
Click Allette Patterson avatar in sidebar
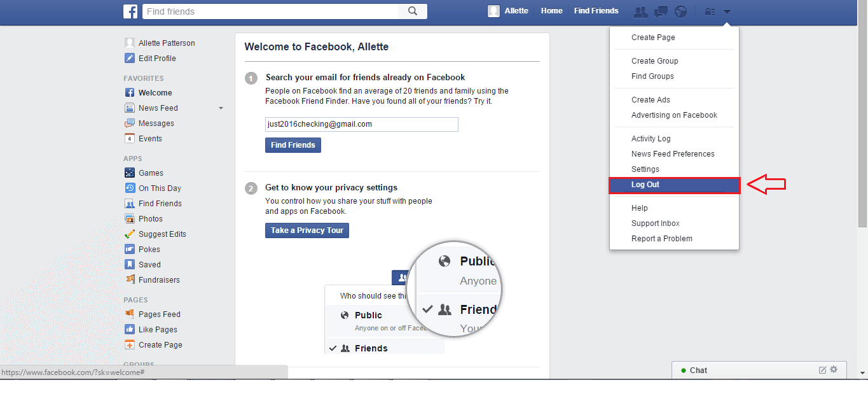pos(130,43)
